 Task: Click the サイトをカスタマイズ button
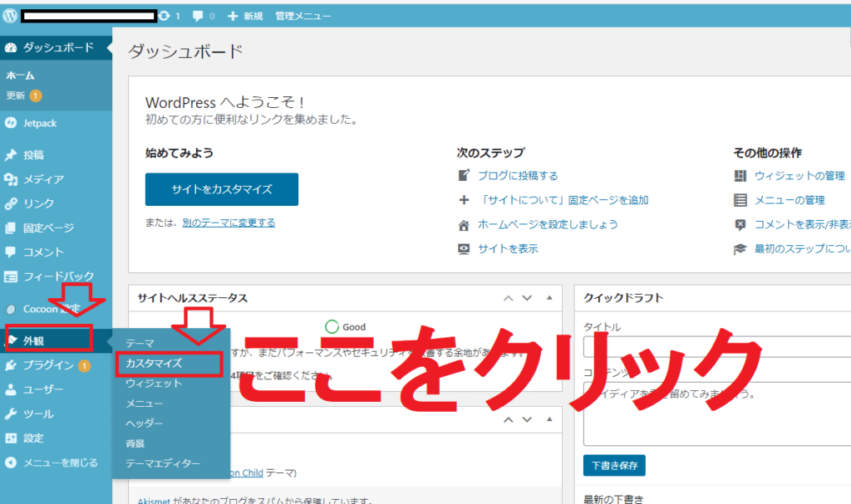(221, 189)
